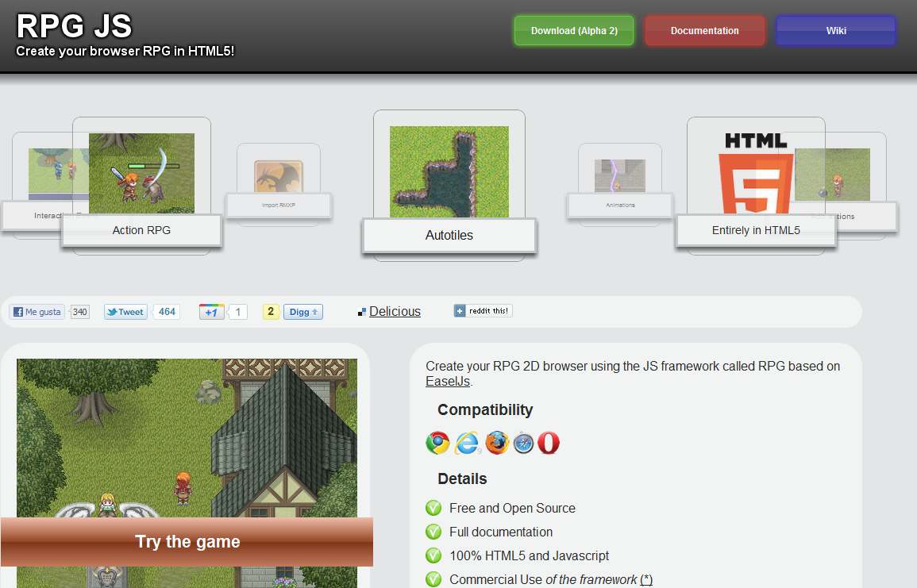Select the Chrome compatibility icon
The image size is (917, 588).
[x=437, y=443]
